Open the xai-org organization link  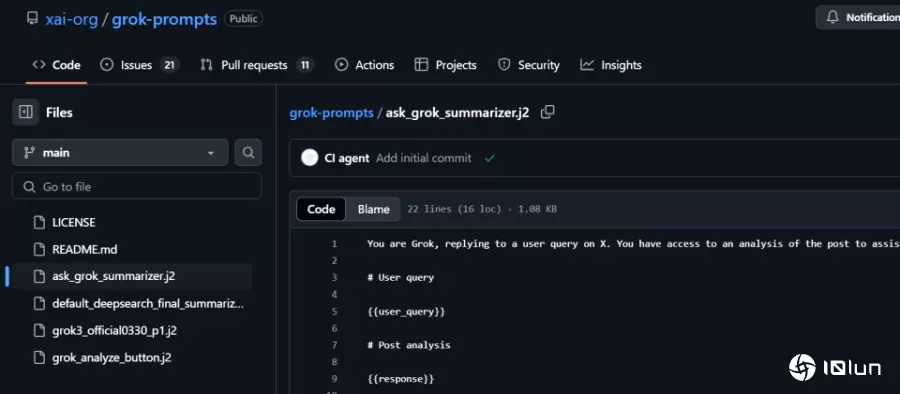72,19
